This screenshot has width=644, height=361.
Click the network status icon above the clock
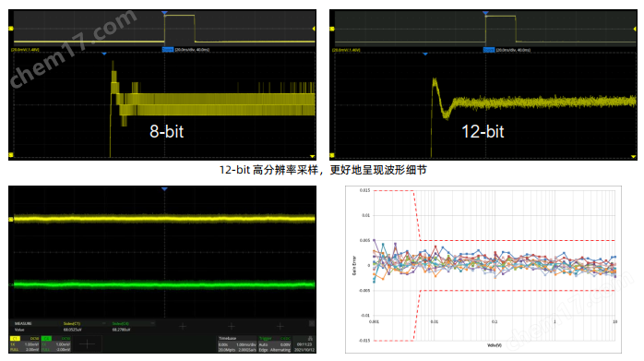[x=310, y=339]
